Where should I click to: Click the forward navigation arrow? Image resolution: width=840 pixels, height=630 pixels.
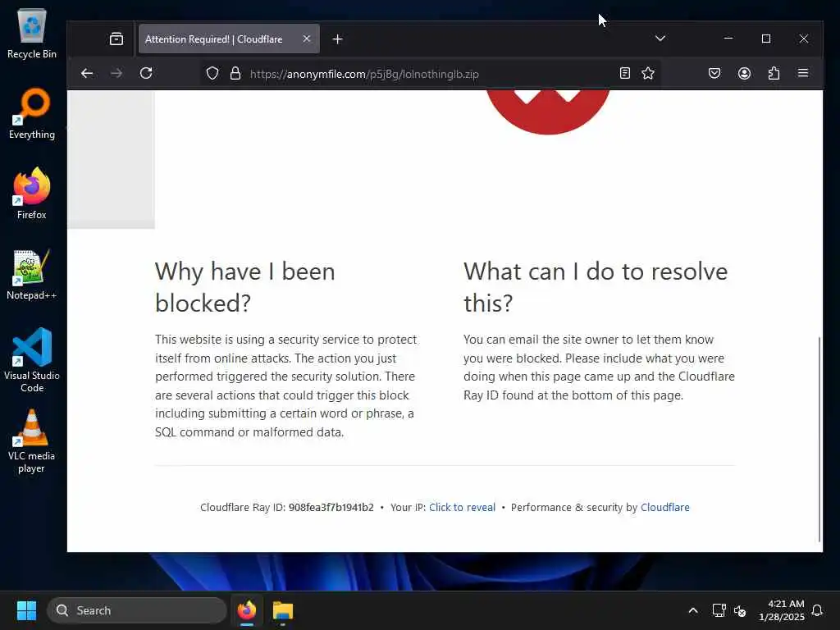pyautogui.click(x=116, y=73)
